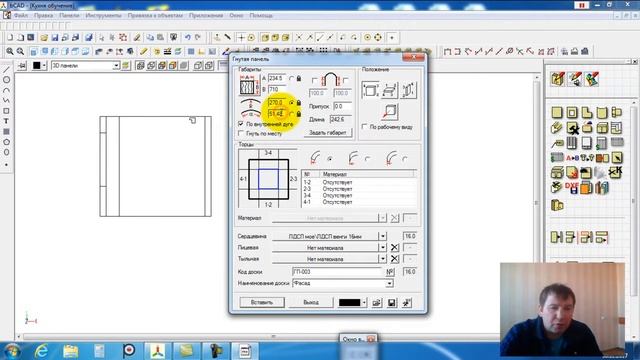Click the redo arrow icon
Viewport: 640px width, 360px height.
pyautogui.click(x=198, y=38)
